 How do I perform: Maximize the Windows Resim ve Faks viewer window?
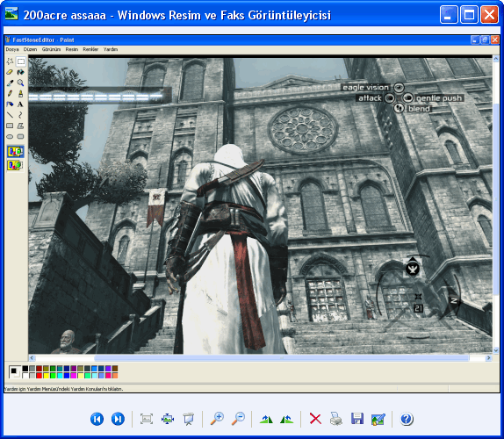pyautogui.click(x=469, y=15)
